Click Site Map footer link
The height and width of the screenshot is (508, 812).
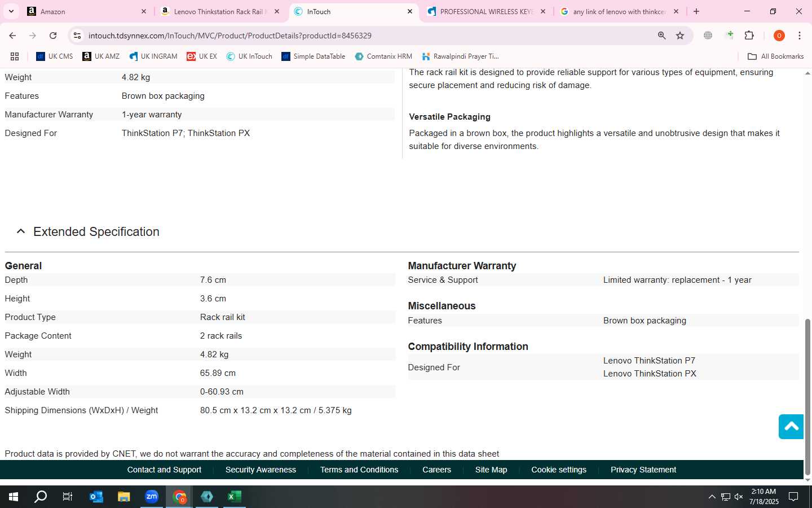tap(491, 470)
